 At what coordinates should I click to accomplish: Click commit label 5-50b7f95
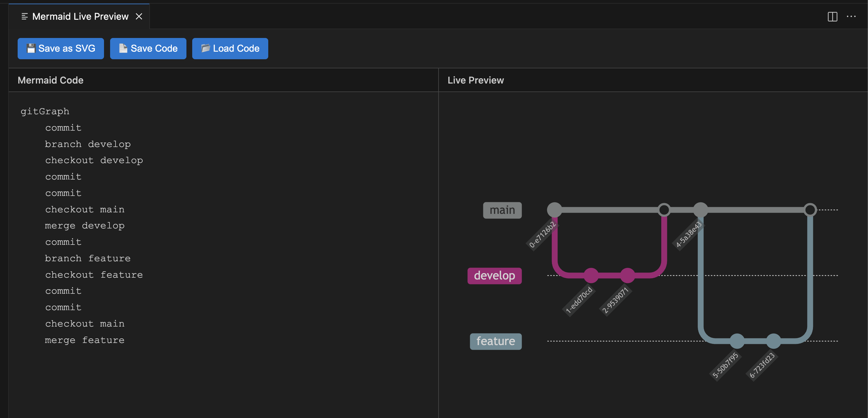(725, 365)
